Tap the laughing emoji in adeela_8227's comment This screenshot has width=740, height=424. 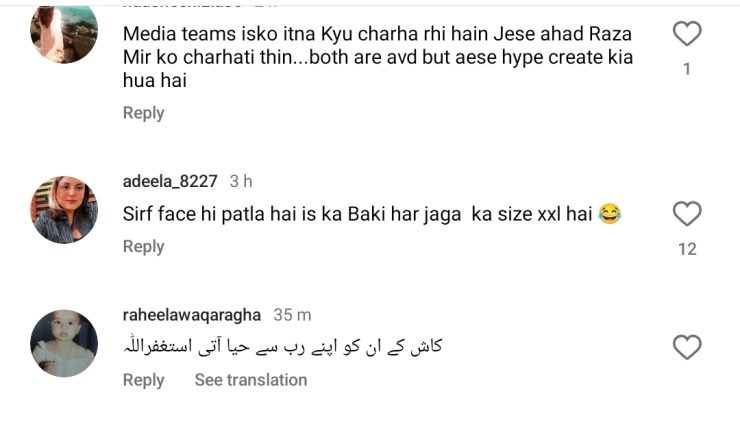pyautogui.click(x=609, y=214)
